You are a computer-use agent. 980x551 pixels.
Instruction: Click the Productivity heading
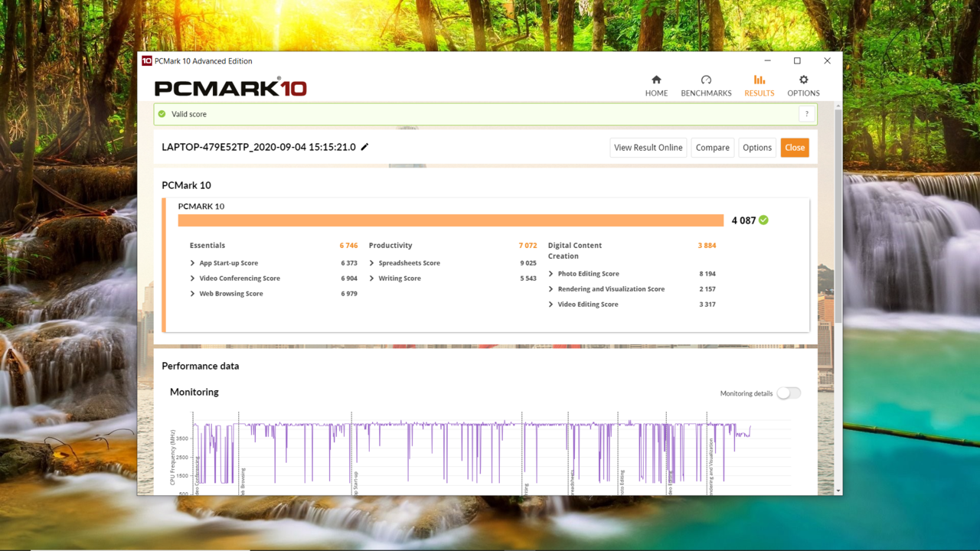point(390,246)
